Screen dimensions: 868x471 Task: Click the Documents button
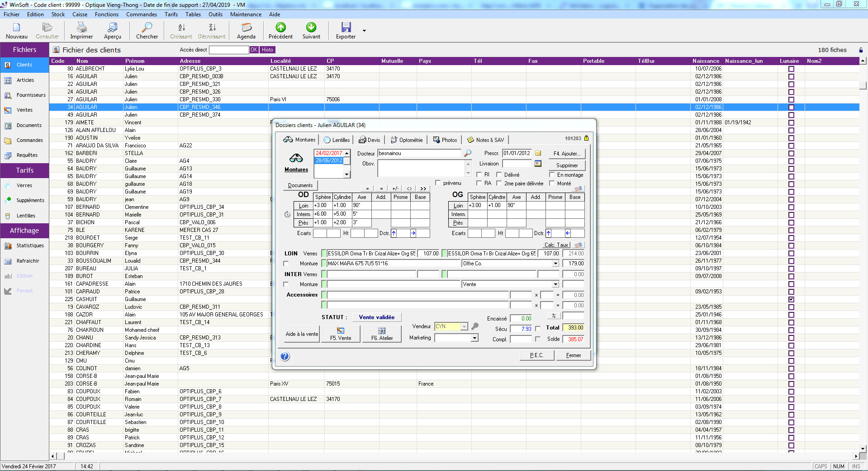(x=300, y=185)
